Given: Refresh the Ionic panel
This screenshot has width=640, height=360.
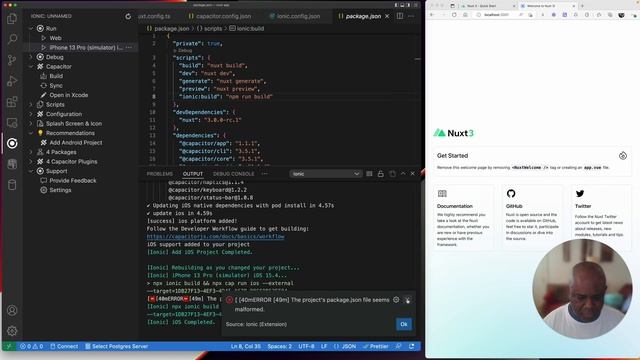Looking at the screenshot, I should tap(128, 16).
